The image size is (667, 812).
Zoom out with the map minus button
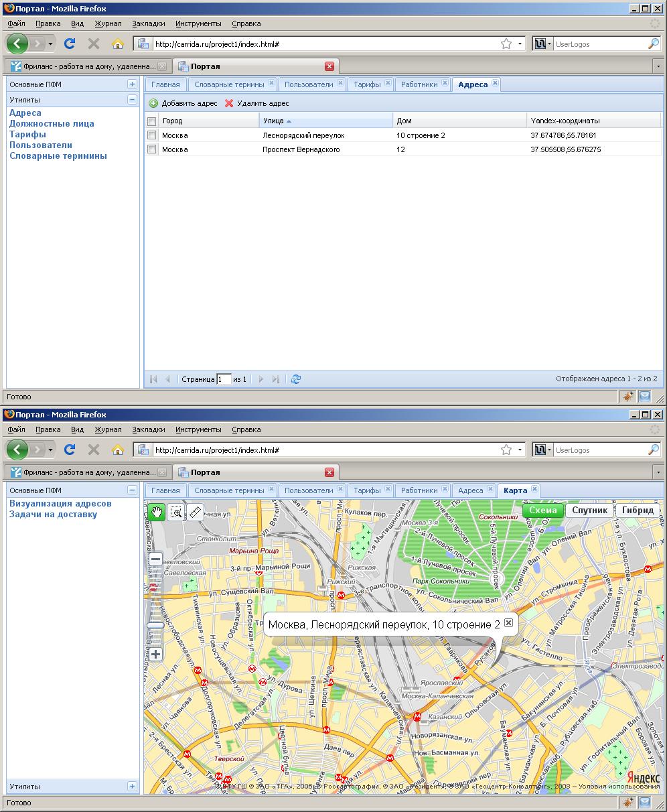155,559
